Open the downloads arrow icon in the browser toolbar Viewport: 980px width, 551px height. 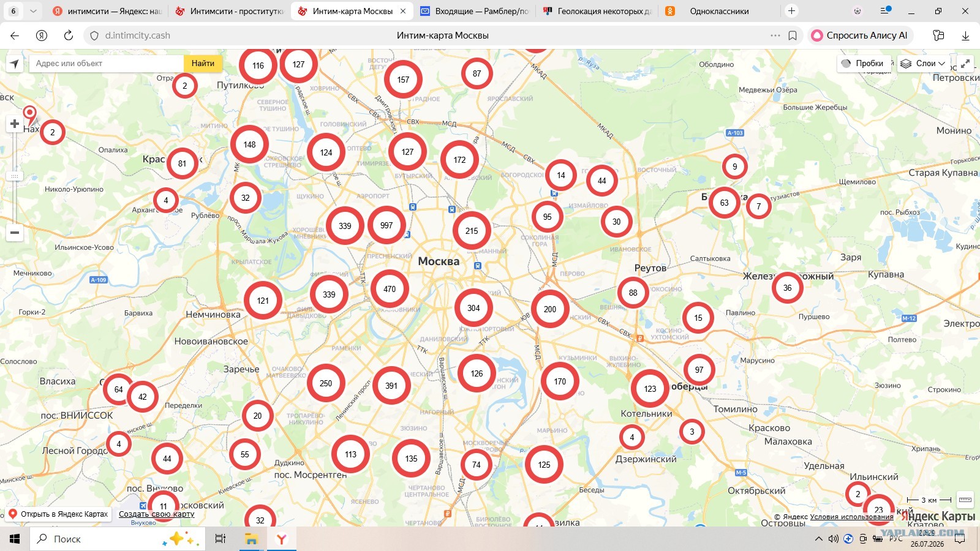(x=965, y=36)
